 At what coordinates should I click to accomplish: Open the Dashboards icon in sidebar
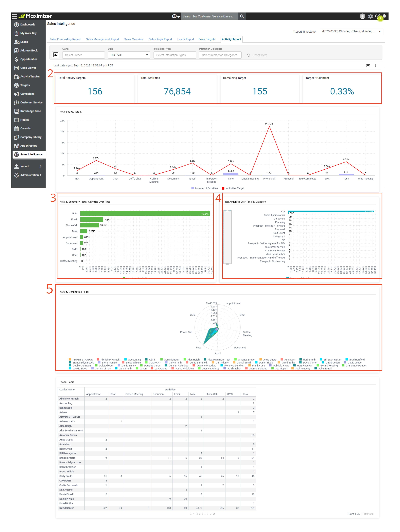click(x=16, y=24)
